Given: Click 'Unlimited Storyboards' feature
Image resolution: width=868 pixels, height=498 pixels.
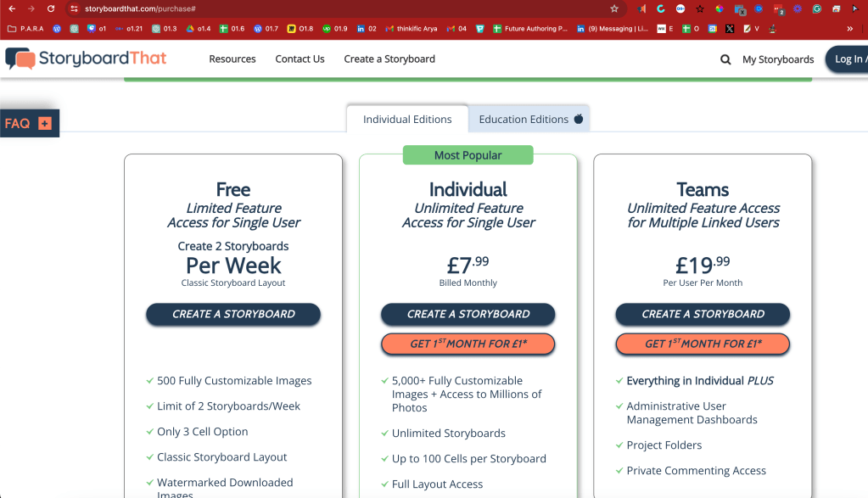Looking at the screenshot, I should click(449, 434).
